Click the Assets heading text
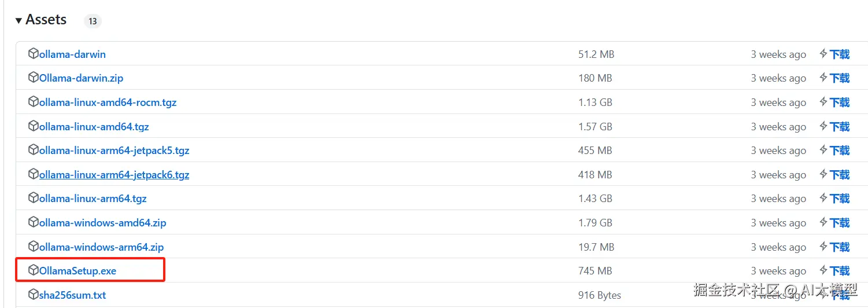 pyautogui.click(x=46, y=20)
